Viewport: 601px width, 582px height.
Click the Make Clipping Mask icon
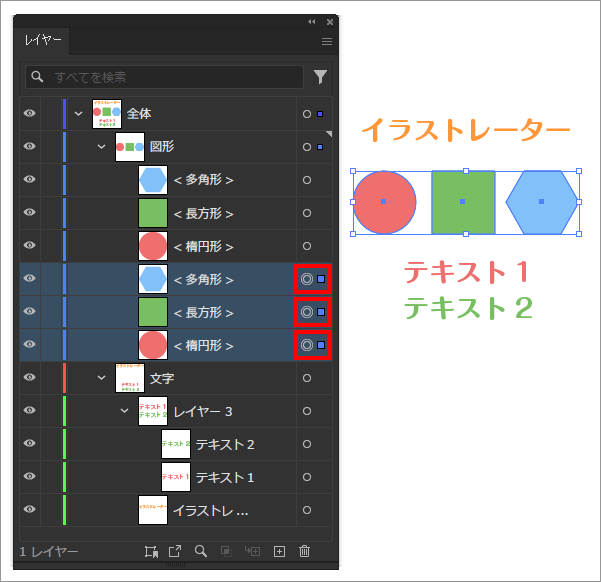[226, 551]
